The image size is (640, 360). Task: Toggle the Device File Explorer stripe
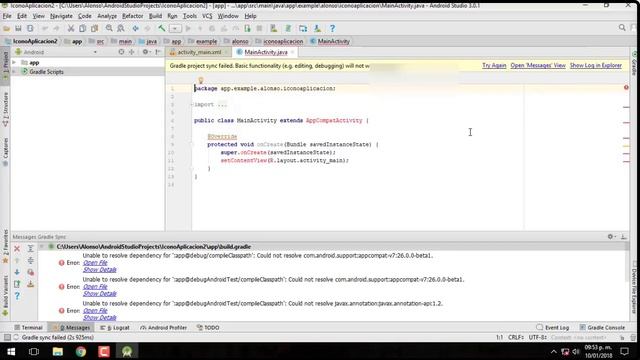click(635, 287)
